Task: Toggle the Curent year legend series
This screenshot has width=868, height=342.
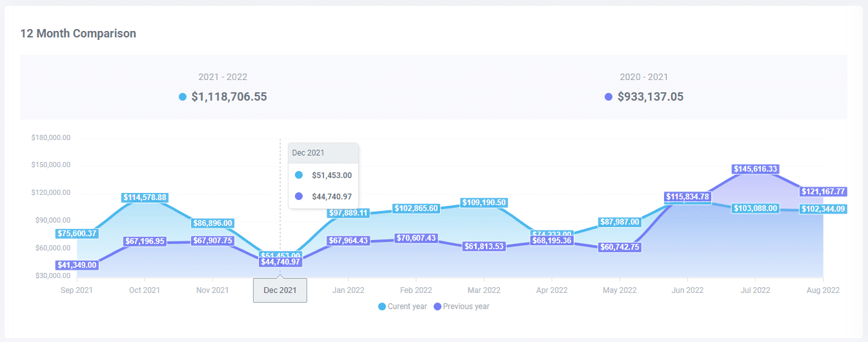Action: point(403,307)
